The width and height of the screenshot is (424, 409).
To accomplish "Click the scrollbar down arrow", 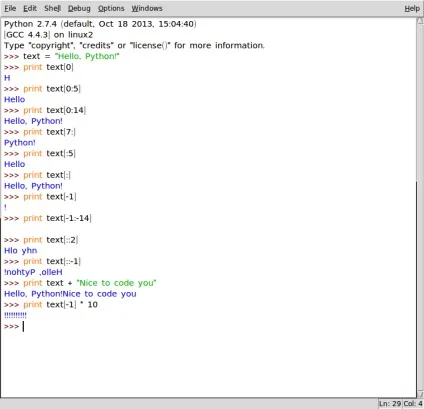I will point(420,394).
